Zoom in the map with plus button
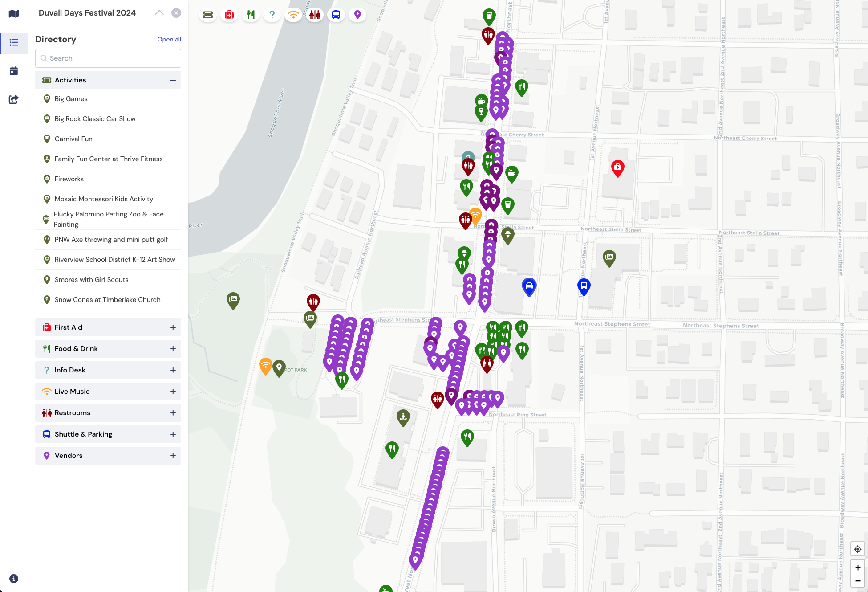 point(857,567)
